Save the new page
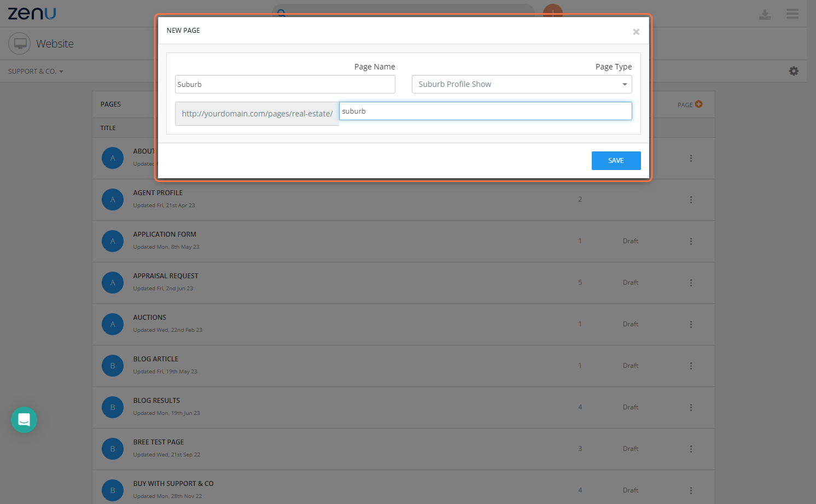 pyautogui.click(x=616, y=161)
